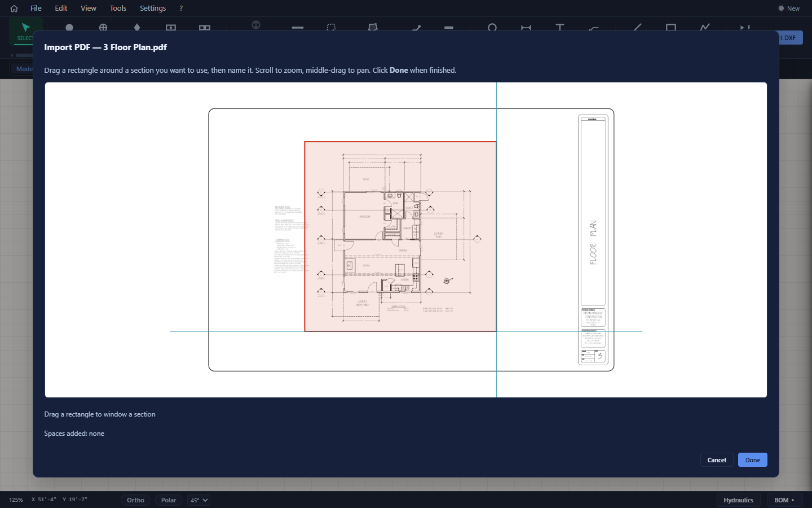Open the Settings menu
The width and height of the screenshot is (812, 508).
(153, 8)
